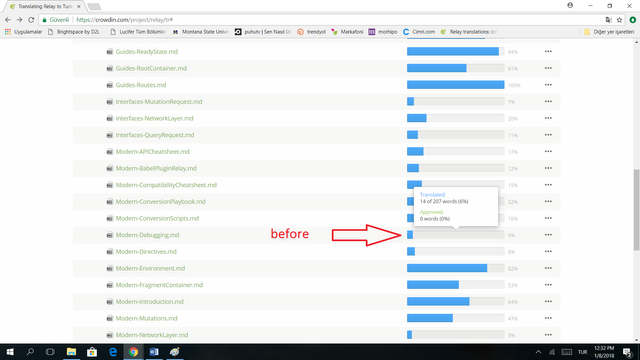Open the trendyol bookmark
Viewport: 640px width, 360px height.
point(311,32)
